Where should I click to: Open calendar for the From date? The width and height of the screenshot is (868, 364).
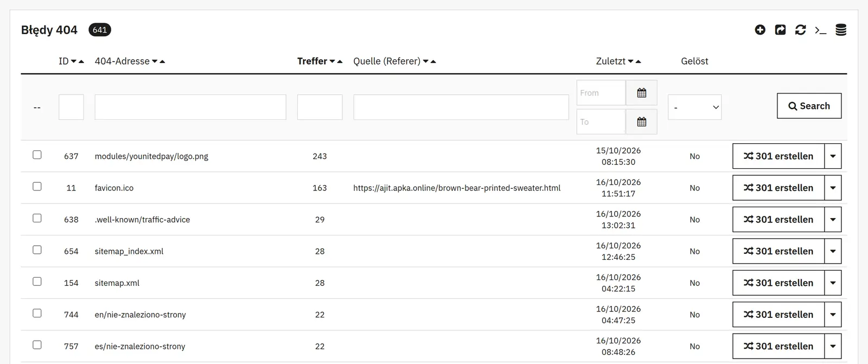[642, 93]
